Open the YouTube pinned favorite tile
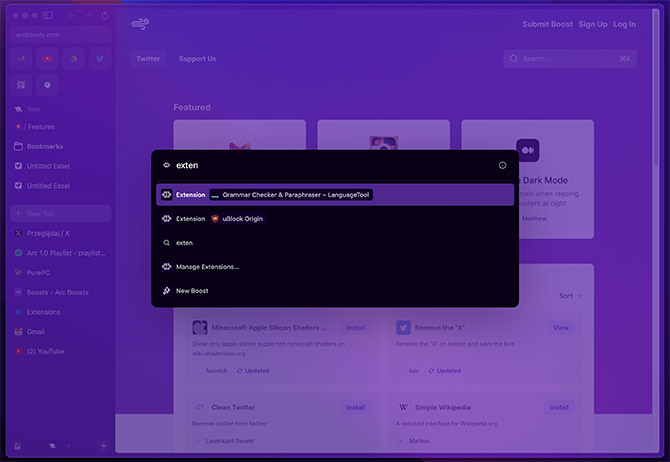 coord(47,59)
